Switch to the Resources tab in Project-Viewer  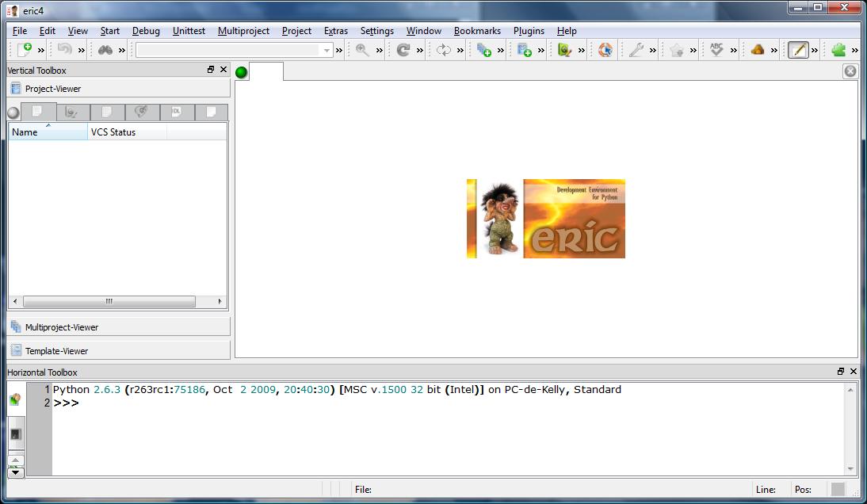coord(107,113)
